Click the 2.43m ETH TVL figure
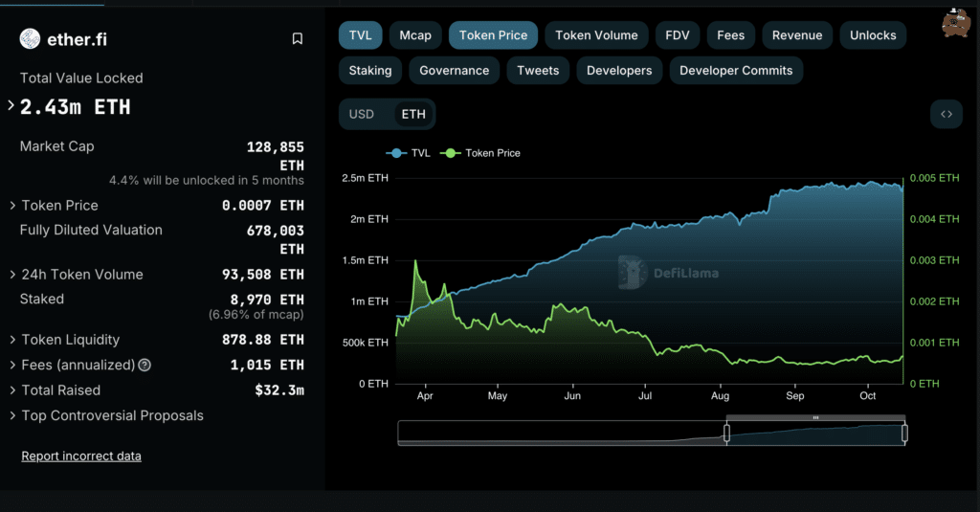Viewport: 980px width, 512px height. coord(75,107)
